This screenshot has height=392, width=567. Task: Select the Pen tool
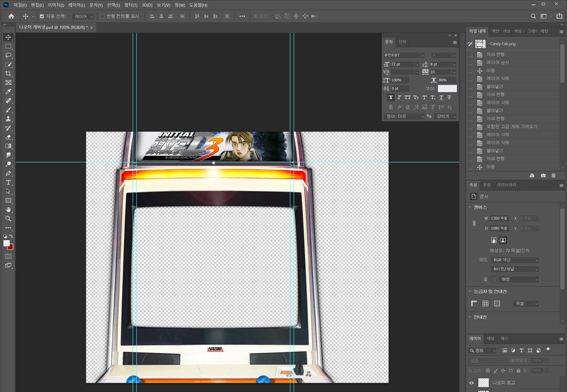(x=8, y=173)
